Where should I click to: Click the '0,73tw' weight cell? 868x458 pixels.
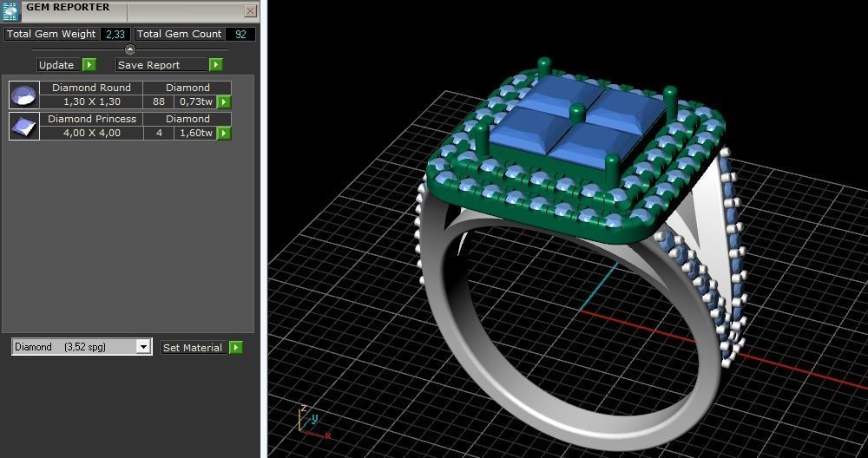click(195, 101)
